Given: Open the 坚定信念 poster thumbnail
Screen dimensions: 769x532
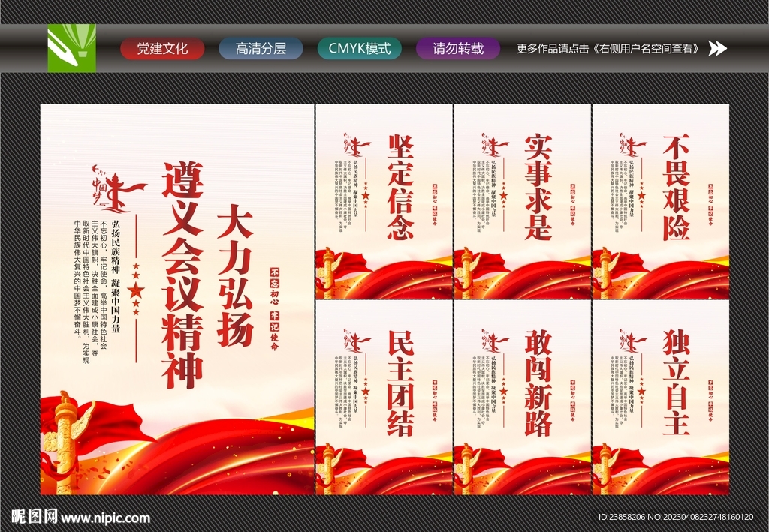Looking at the screenshot, I should pyautogui.click(x=384, y=201).
